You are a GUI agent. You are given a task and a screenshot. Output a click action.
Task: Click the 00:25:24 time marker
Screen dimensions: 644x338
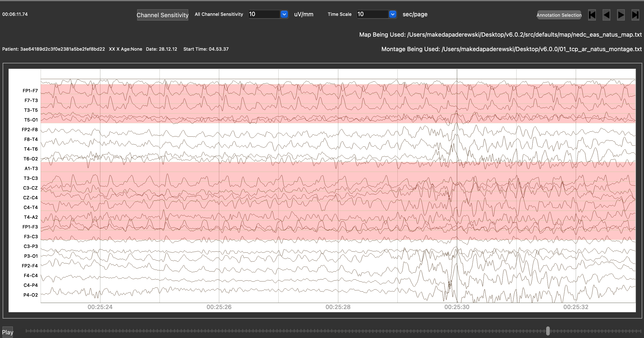pyautogui.click(x=100, y=307)
